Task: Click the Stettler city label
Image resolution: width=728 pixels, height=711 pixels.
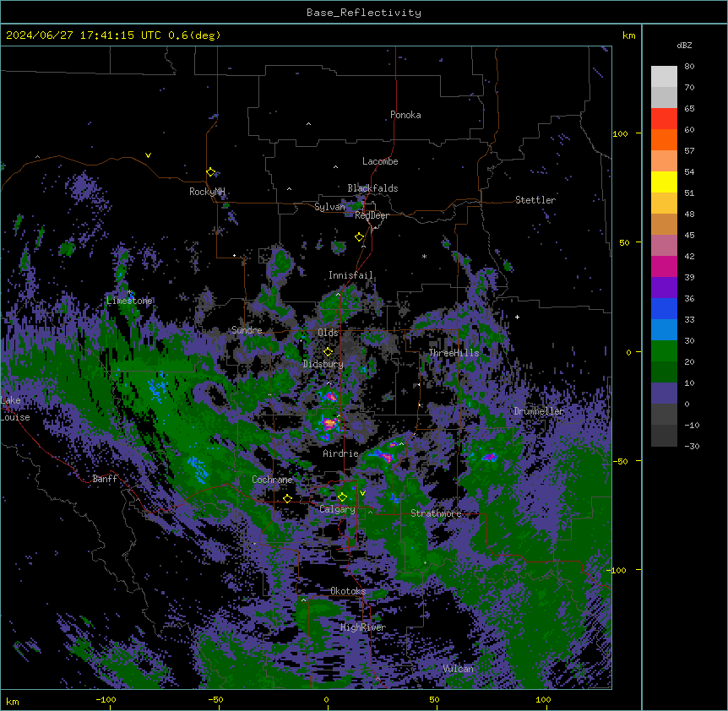Action: [x=535, y=200]
